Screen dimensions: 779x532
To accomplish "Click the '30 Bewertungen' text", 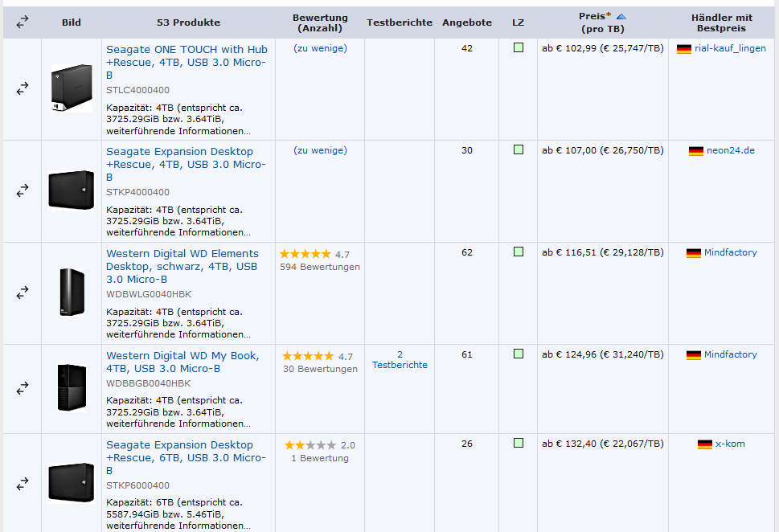I will coord(320,369).
